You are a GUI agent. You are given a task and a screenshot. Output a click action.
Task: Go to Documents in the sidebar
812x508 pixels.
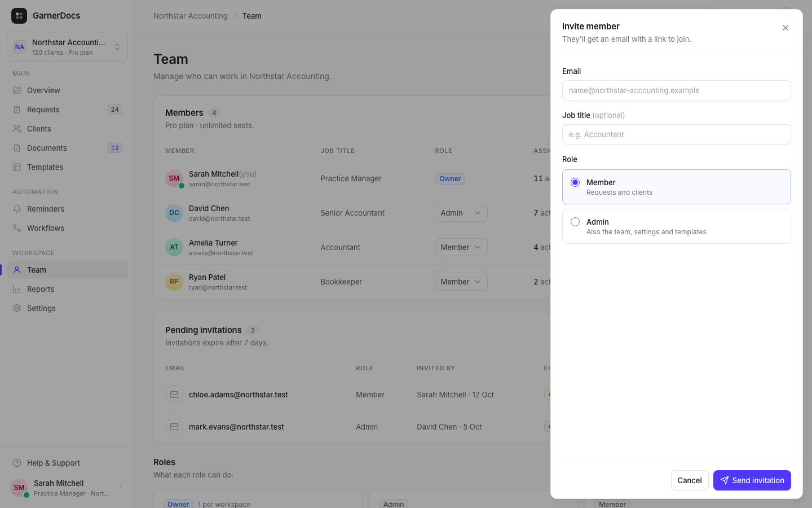click(x=67, y=148)
